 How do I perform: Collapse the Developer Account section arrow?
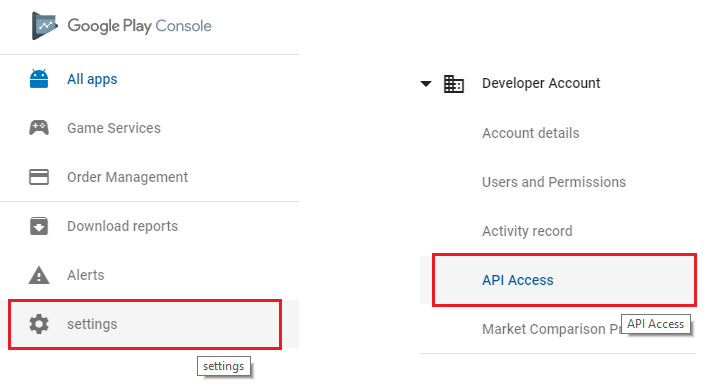coord(426,84)
